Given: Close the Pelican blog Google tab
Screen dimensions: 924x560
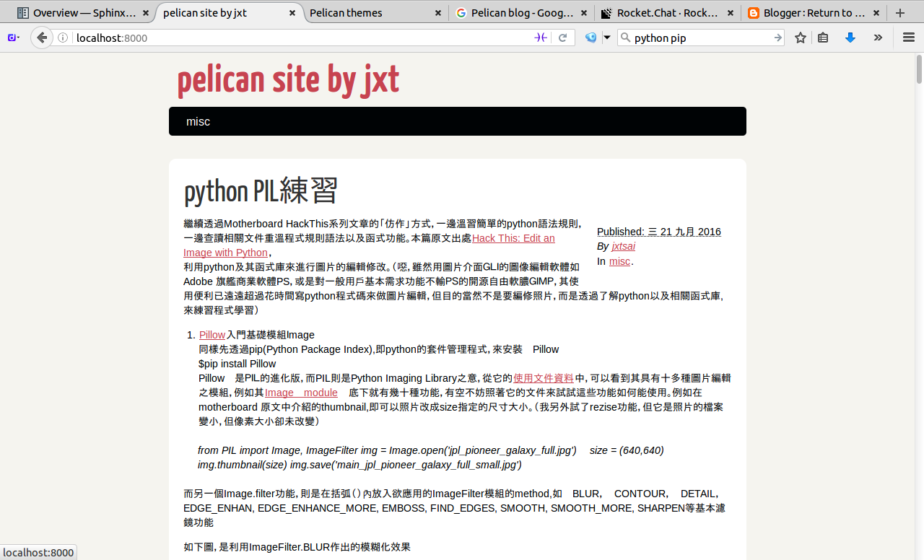Looking at the screenshot, I should (585, 13).
